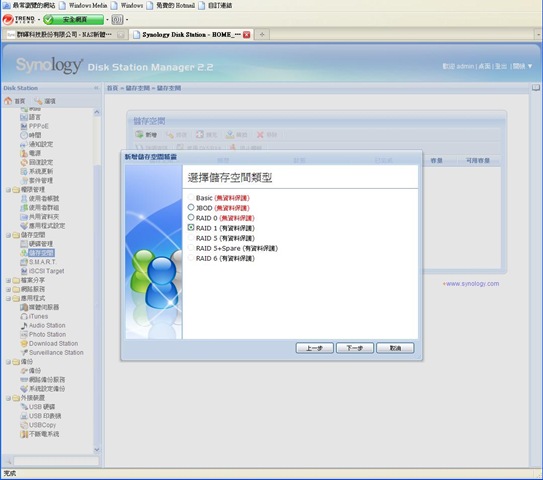Viewport: 543px width, 480px height.
Task: Open 共用資料夾 shared folders in the tree
Action: (40, 216)
